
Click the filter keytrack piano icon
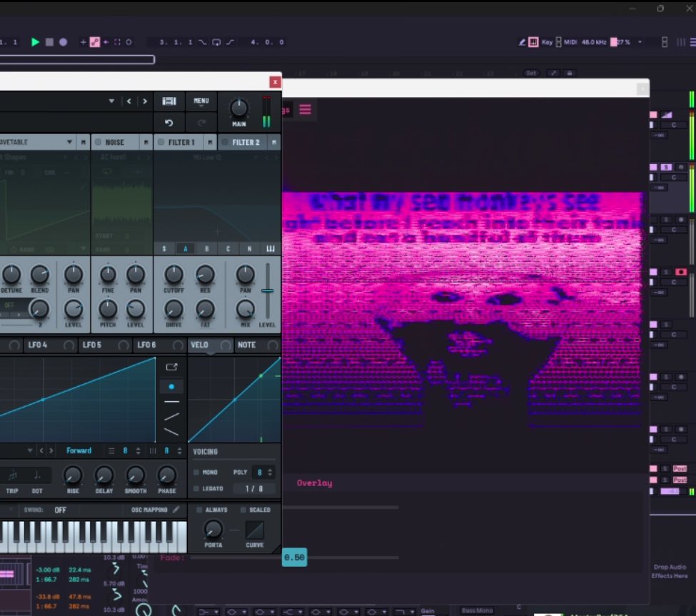271,248
